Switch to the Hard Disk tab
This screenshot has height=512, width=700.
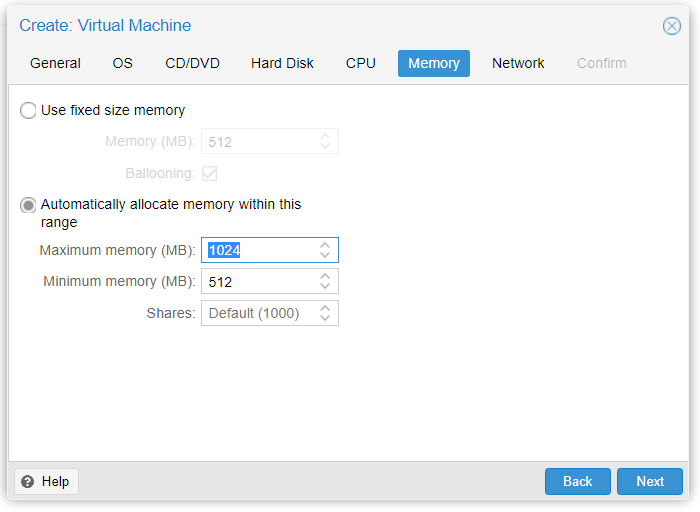282,63
